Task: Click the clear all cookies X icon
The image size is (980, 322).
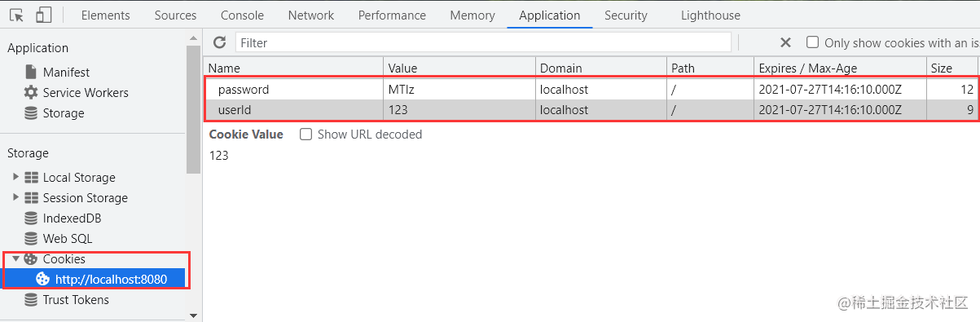Action: [x=785, y=42]
